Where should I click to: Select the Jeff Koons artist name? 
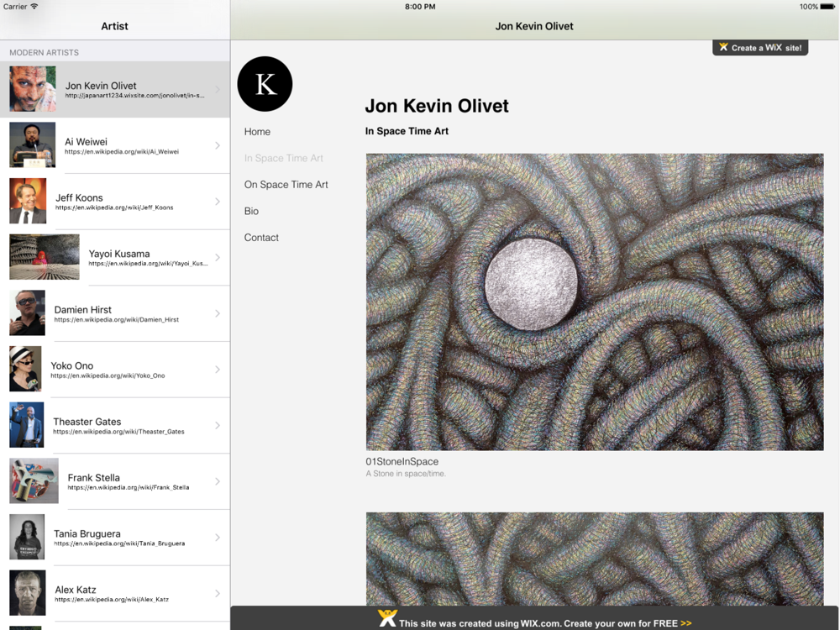click(x=79, y=197)
